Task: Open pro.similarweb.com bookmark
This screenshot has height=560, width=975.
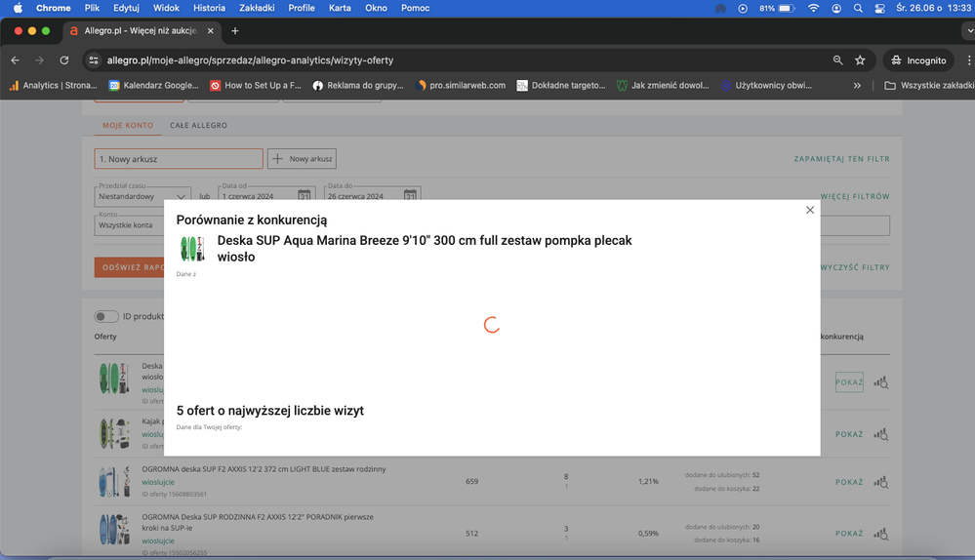Action: 460,86
